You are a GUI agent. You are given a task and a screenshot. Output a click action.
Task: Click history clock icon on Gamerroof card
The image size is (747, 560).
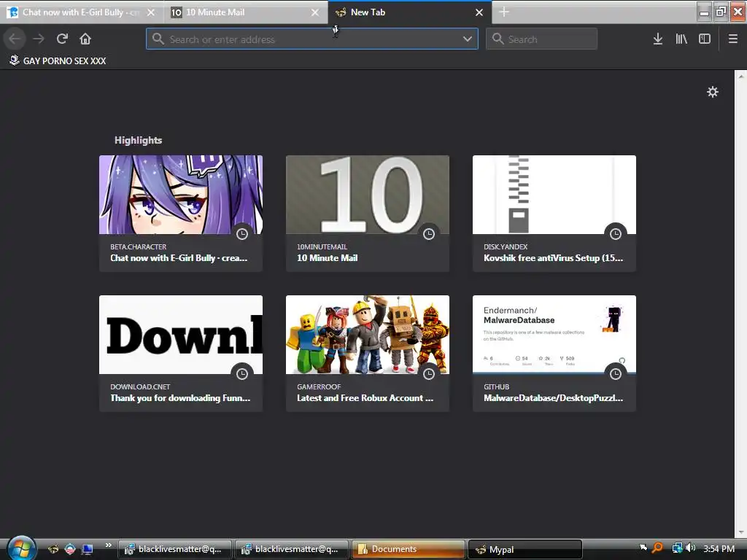429,374
